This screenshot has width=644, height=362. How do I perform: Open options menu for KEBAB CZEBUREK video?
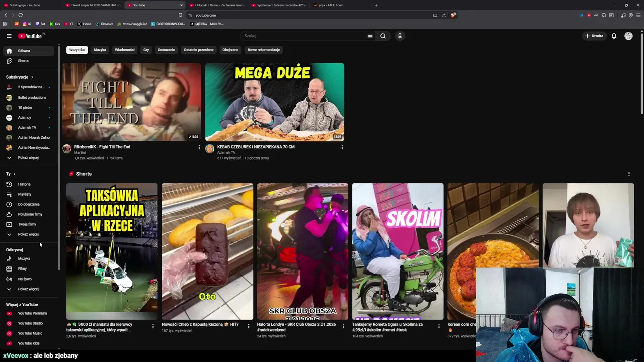coord(342,147)
